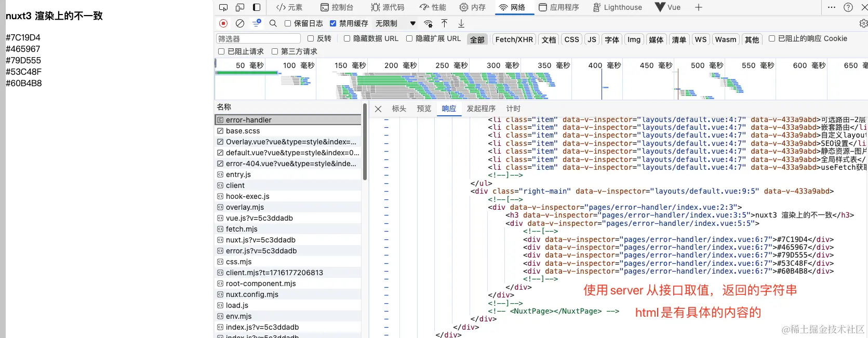The image size is (868, 338).
Task: Click the dock side toggle icon
Action: (257, 7)
